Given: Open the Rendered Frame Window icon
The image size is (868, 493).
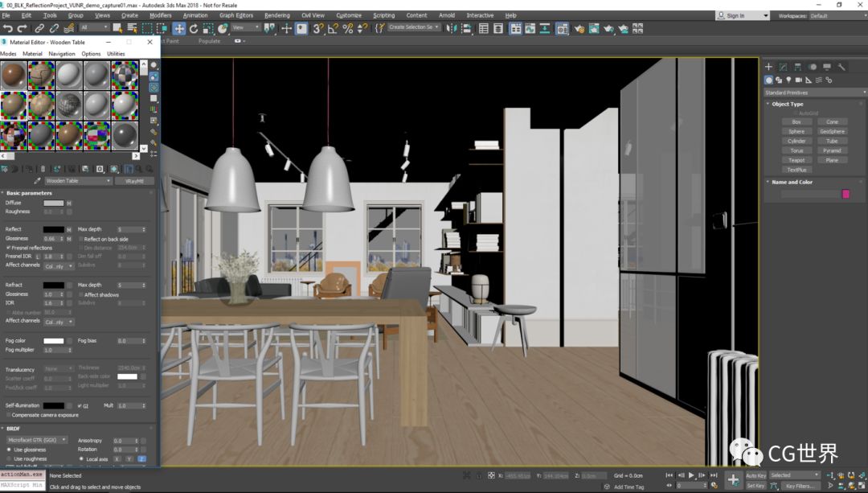Looking at the screenshot, I should pos(594,28).
